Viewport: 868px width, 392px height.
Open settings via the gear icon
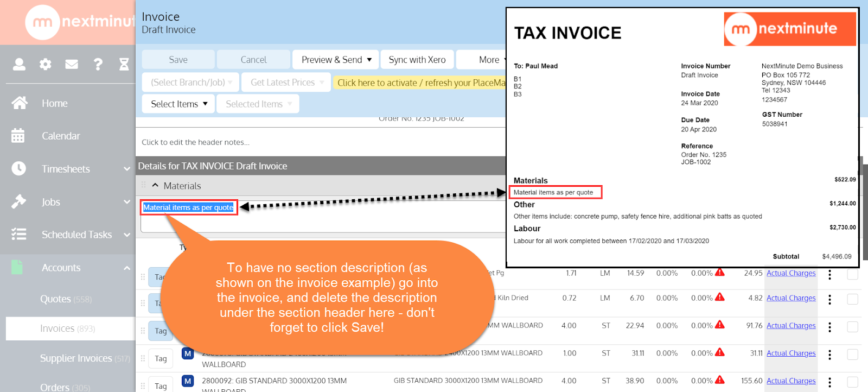pyautogui.click(x=46, y=65)
